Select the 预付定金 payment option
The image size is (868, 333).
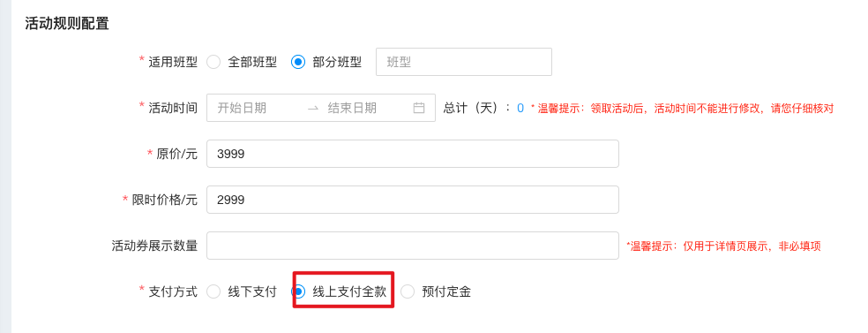[408, 292]
